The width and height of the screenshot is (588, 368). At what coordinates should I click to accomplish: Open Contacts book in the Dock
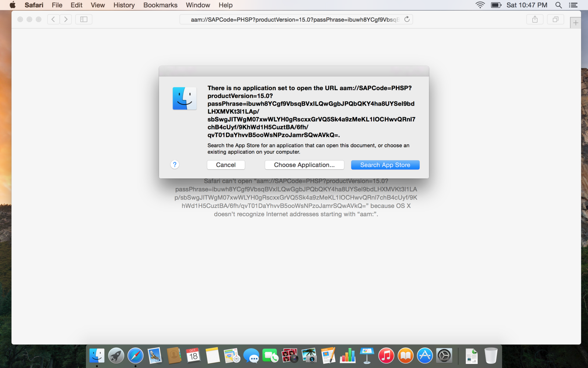coord(174,356)
